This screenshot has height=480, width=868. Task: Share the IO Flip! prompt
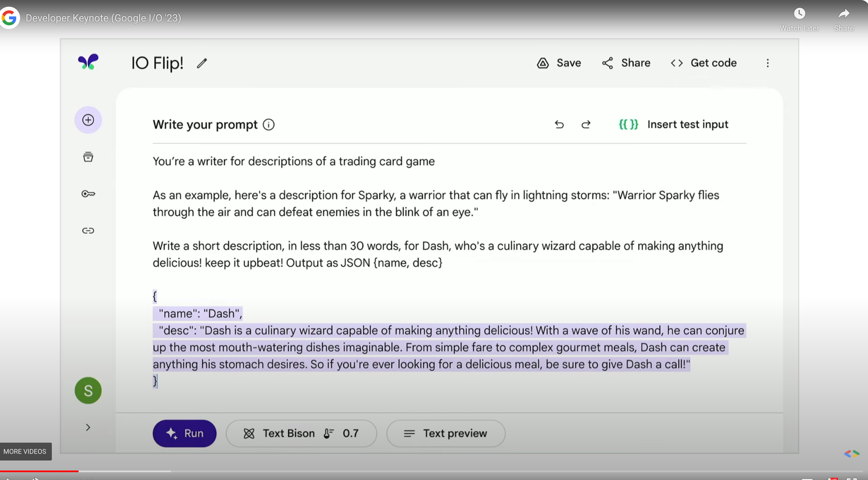(626, 63)
